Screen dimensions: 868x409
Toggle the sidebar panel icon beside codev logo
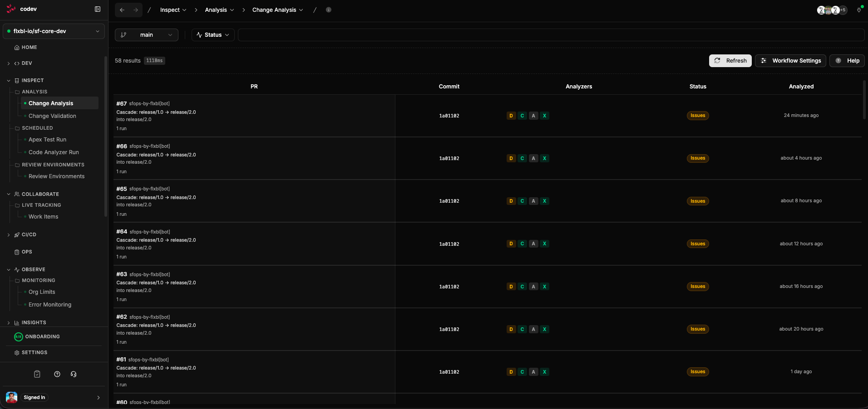click(98, 9)
